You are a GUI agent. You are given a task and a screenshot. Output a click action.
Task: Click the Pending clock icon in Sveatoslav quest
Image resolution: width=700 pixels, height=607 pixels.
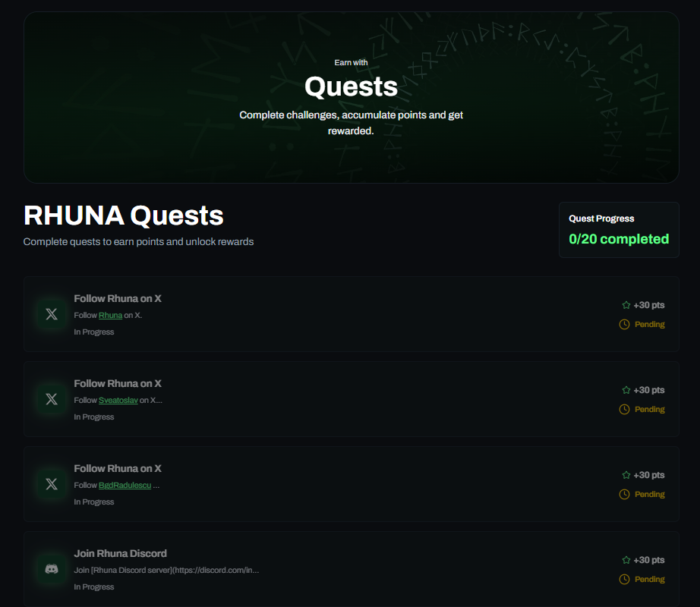[624, 410]
